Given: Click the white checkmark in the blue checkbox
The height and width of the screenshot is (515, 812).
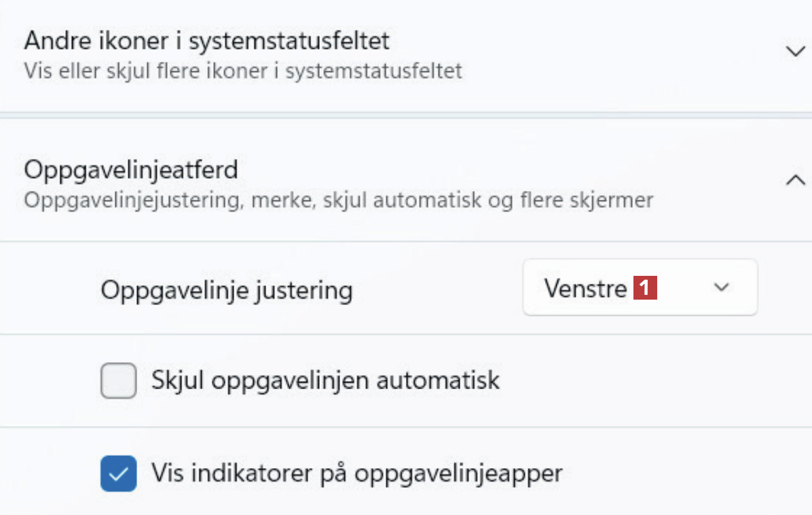Looking at the screenshot, I should pos(118,473).
